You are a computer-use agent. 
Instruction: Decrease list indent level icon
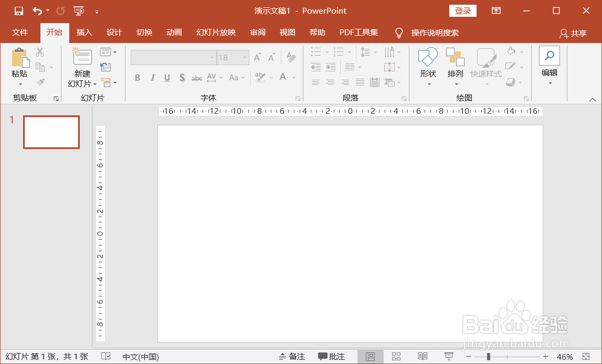(315, 68)
